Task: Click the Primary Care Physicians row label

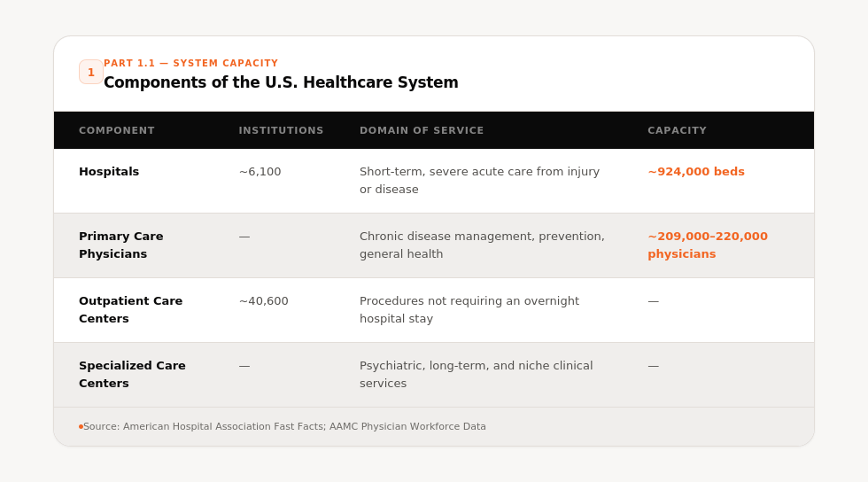Action: click(121, 245)
